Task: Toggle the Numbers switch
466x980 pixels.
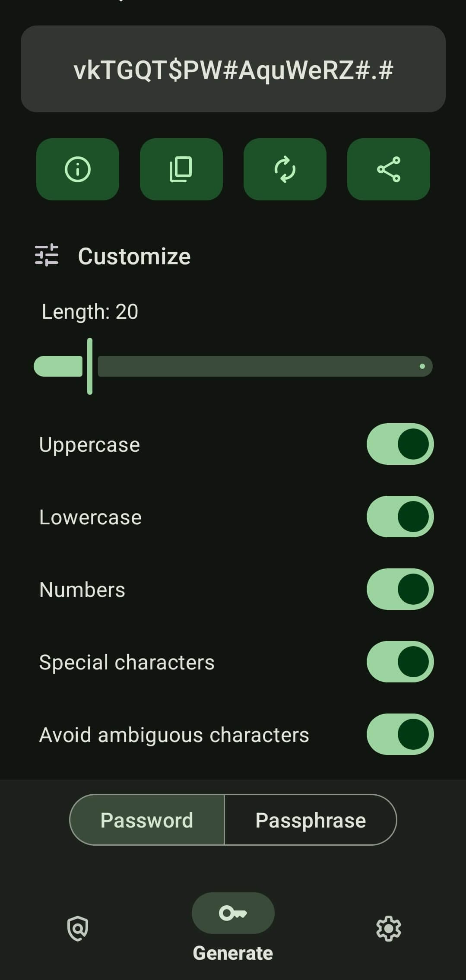Action: (x=400, y=589)
